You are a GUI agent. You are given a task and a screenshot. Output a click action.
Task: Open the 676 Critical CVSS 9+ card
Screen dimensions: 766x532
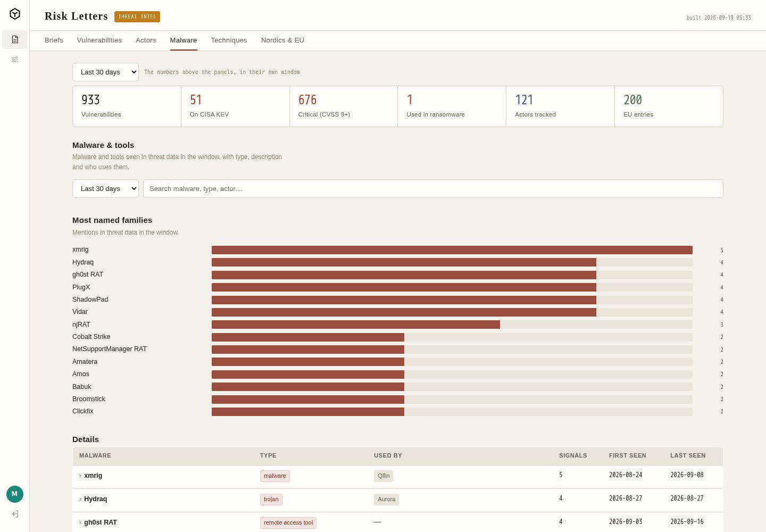(x=344, y=106)
